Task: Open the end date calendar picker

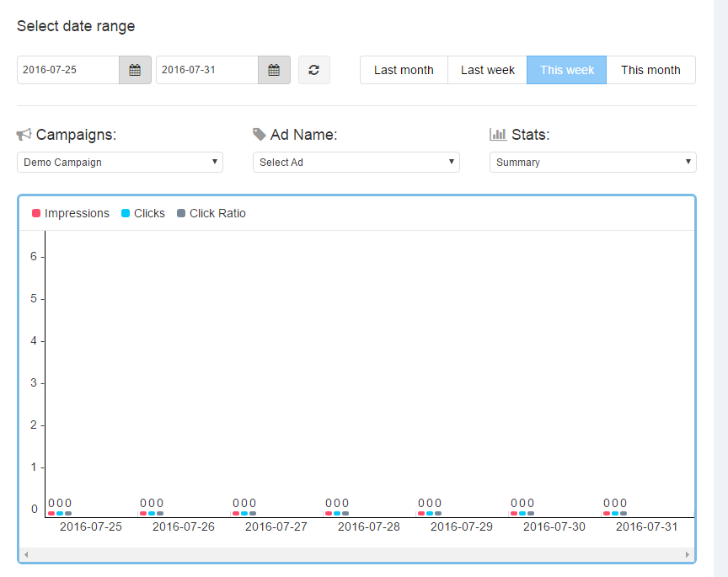Action: (274, 70)
